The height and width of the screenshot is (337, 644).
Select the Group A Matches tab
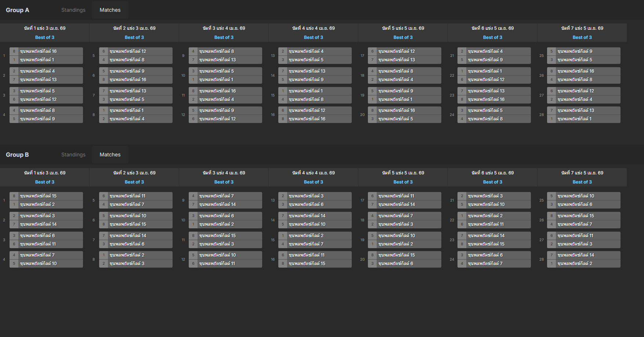pyautogui.click(x=110, y=10)
